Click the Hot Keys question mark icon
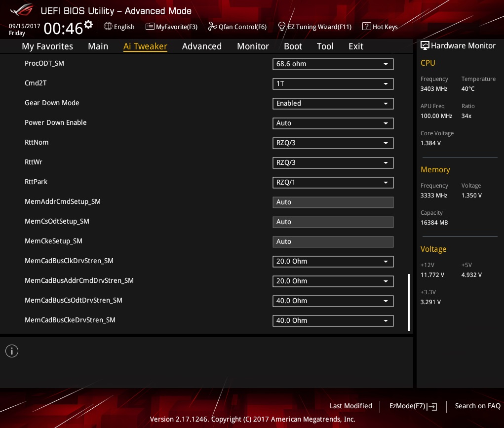The width and height of the screenshot is (504, 428). (x=366, y=26)
